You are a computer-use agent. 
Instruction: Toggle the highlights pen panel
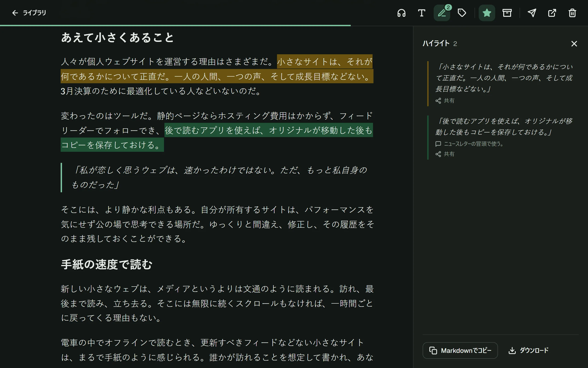pos(442,13)
